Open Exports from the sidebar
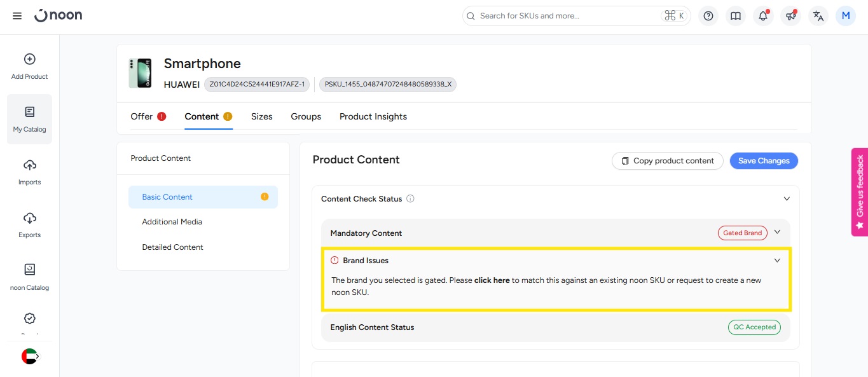The width and height of the screenshot is (868, 377). point(29,224)
